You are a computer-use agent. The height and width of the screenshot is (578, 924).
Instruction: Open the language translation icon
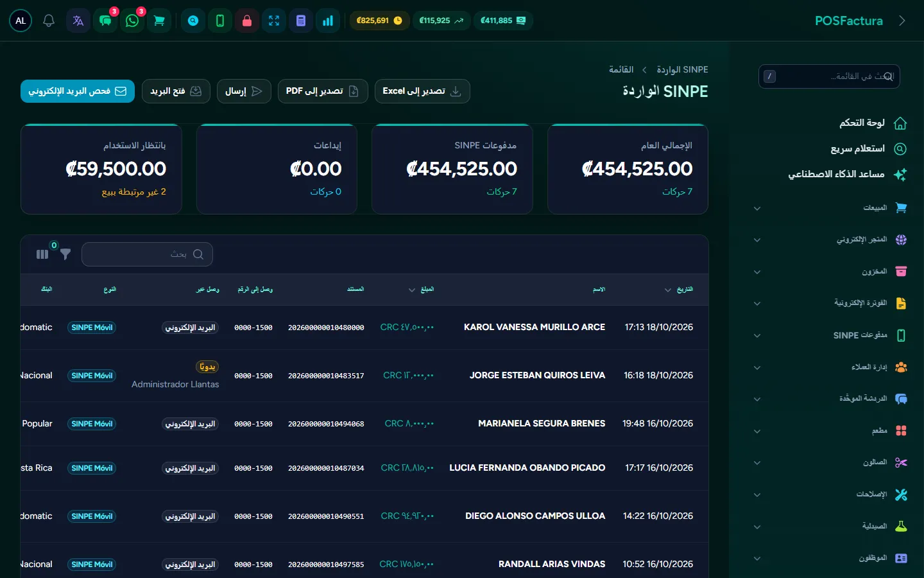tap(78, 21)
